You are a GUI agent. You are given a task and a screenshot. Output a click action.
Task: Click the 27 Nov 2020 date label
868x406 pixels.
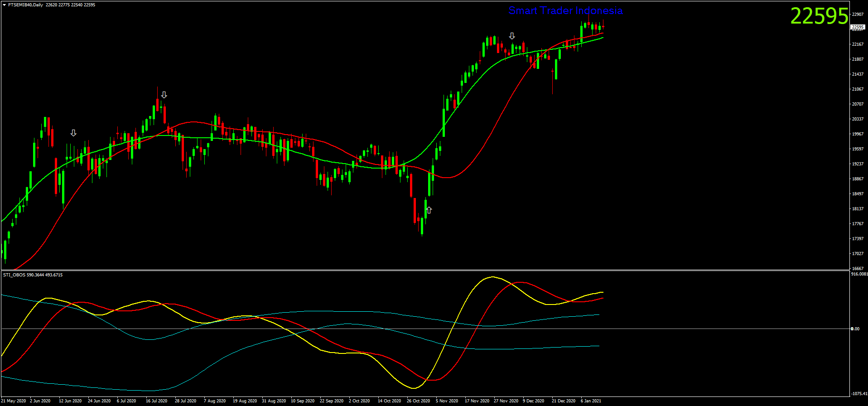pyautogui.click(x=506, y=401)
